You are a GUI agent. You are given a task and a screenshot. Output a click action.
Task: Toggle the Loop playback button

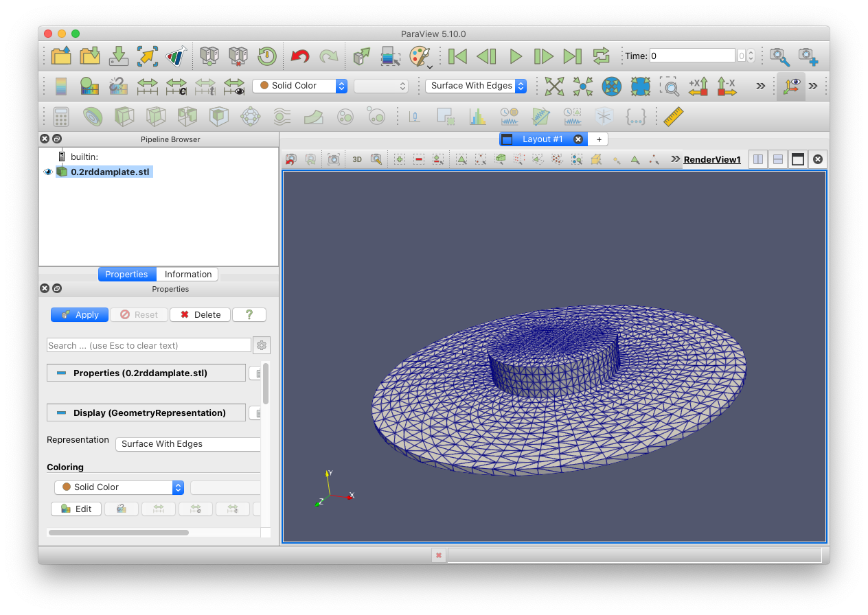pos(601,56)
